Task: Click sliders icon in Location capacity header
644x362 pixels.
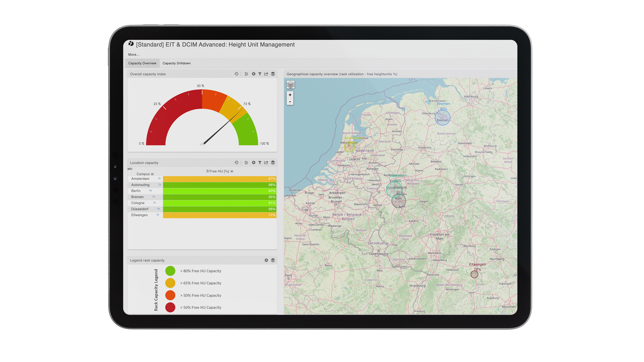Action: tap(246, 163)
